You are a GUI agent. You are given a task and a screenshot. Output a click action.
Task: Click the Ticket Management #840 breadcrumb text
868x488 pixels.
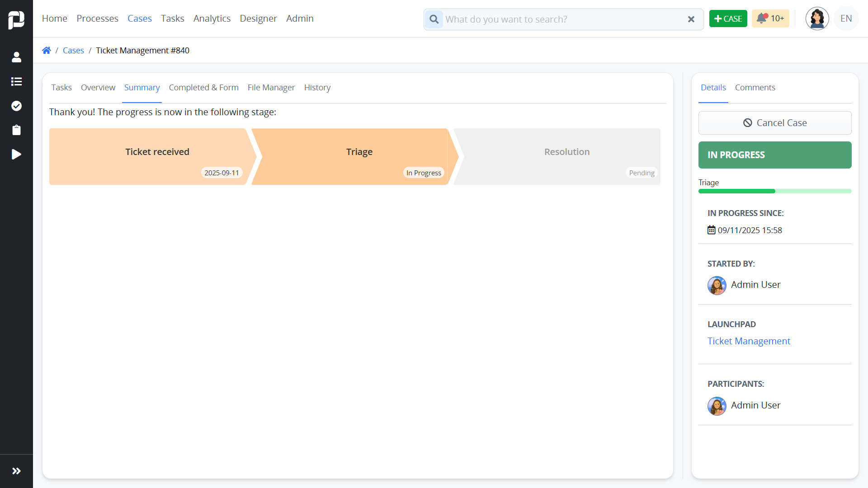[142, 50]
